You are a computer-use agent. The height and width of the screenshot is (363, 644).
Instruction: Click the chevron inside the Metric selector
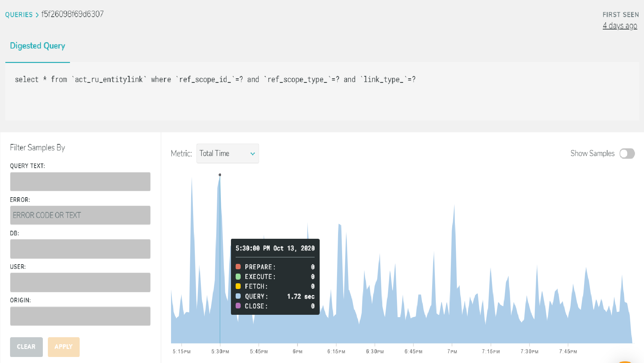click(x=252, y=153)
